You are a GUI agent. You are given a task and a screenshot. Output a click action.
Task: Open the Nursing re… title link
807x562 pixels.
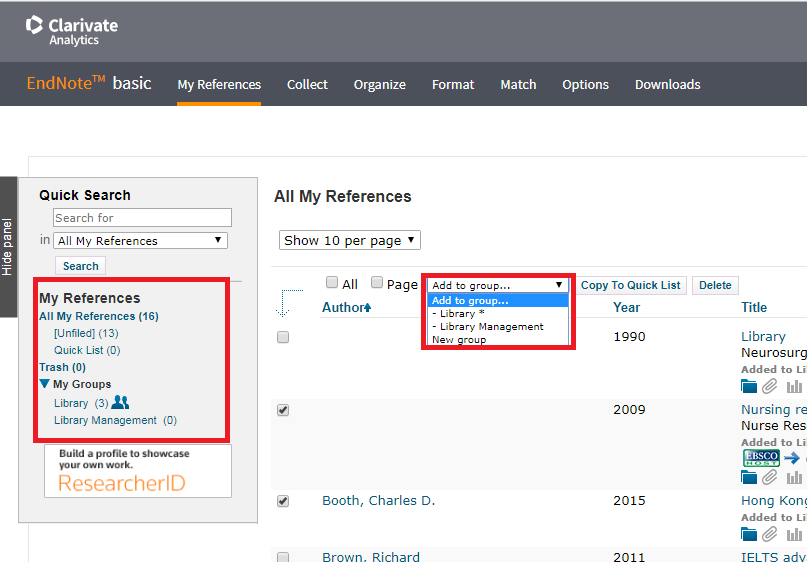pos(774,409)
